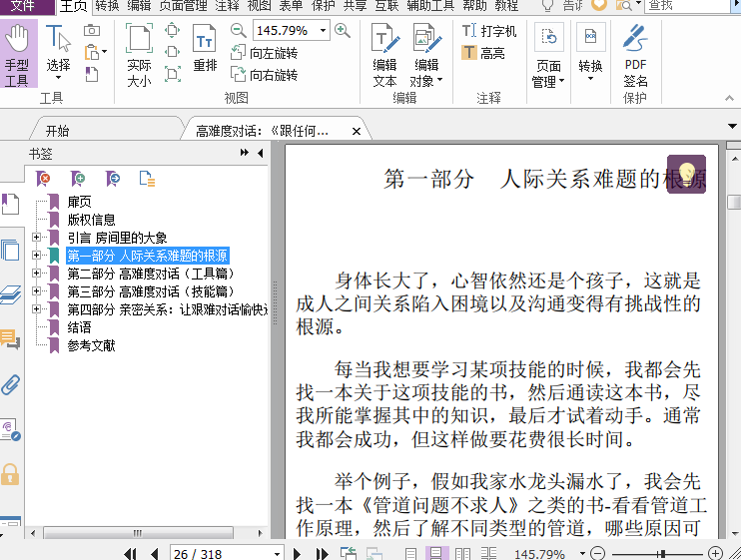Select the 扉页 bookmark
The width and height of the screenshot is (741, 560).
79,202
